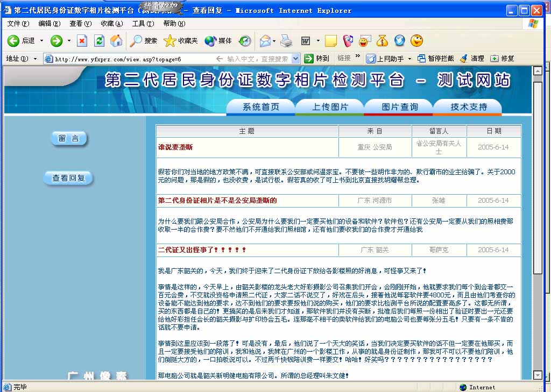The height and width of the screenshot is (392, 551).
Task: Open the 帮助(H) menu
Action: point(174,24)
